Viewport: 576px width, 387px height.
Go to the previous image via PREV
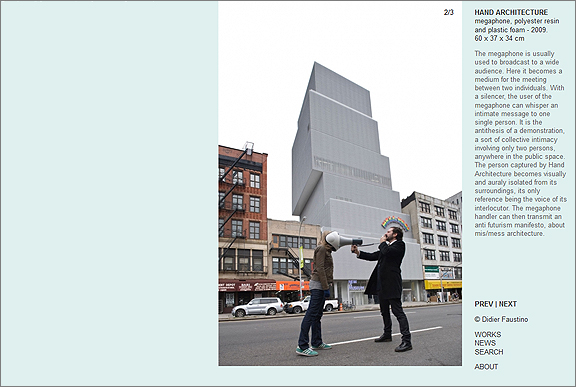(483, 304)
